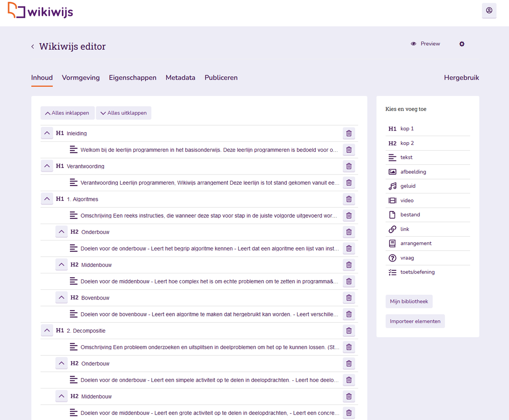Image resolution: width=509 pixels, height=420 pixels.
Task: Insert a link element from the sidebar
Action: pos(405,229)
